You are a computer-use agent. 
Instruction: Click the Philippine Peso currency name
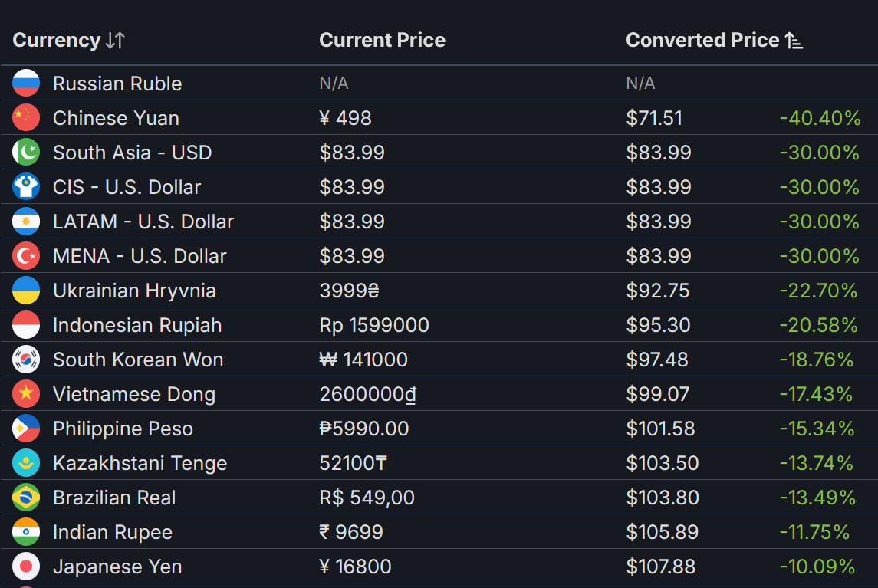(123, 429)
